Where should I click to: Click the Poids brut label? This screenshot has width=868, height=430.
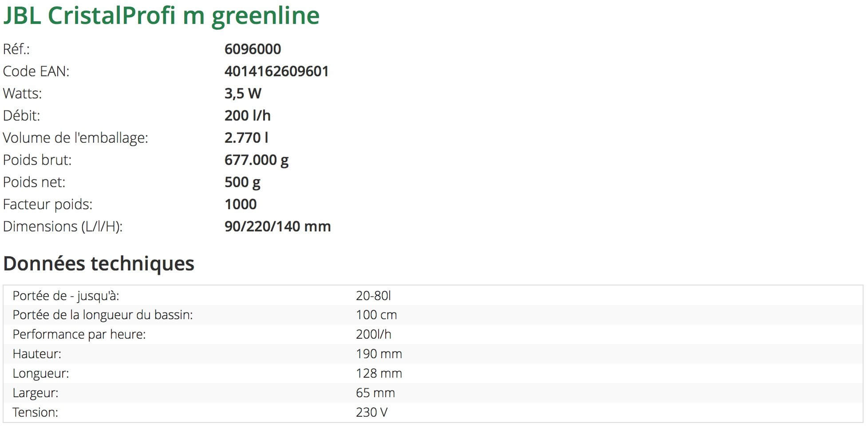37,160
